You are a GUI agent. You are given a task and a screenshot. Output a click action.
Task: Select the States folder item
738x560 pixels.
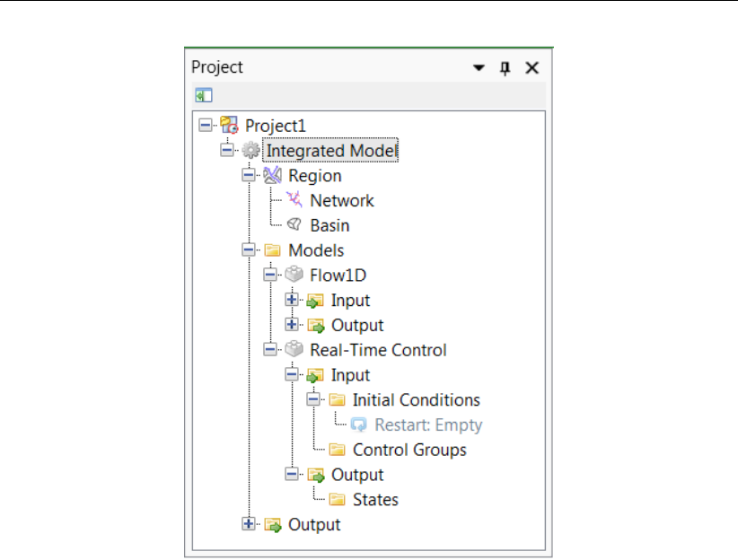pos(374,500)
